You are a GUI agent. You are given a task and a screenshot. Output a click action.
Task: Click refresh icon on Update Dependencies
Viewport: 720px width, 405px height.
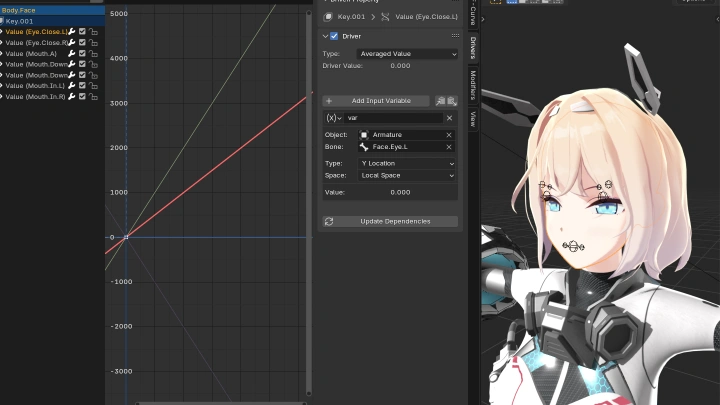pos(329,221)
